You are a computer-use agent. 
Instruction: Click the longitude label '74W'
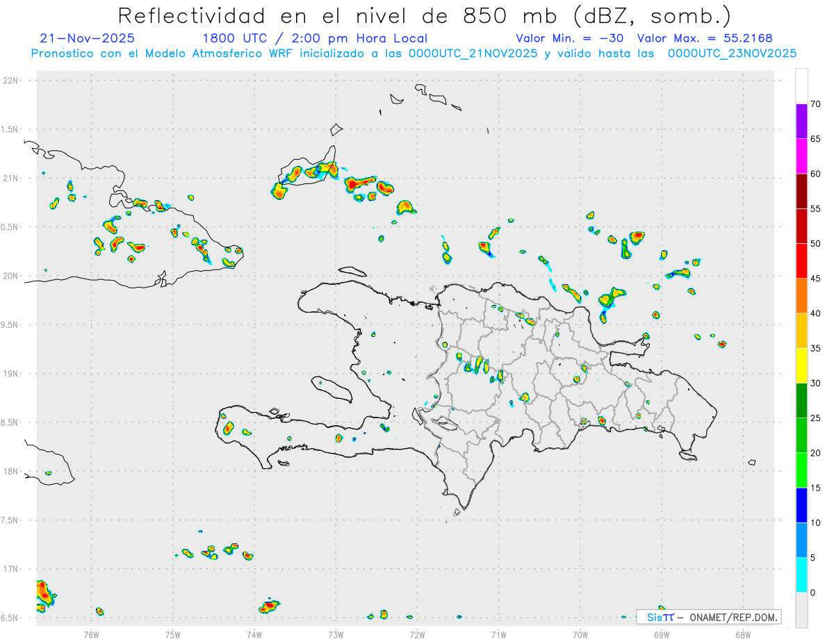pyautogui.click(x=254, y=634)
